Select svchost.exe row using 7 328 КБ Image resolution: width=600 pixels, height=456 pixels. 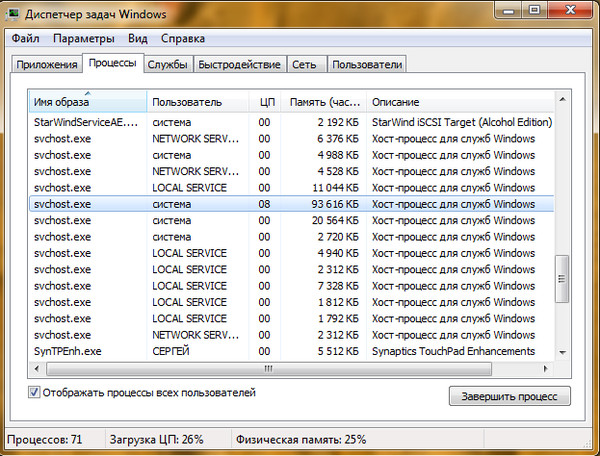[292, 286]
